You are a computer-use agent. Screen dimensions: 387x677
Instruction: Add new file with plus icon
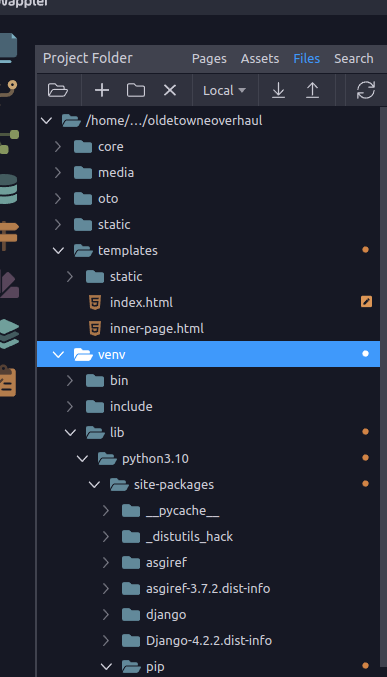[102, 90]
